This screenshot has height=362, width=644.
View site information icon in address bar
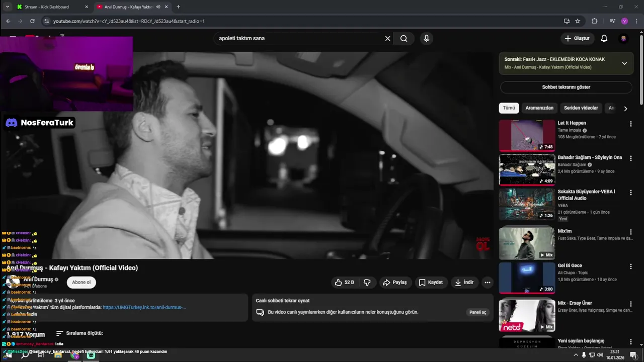[47, 21]
